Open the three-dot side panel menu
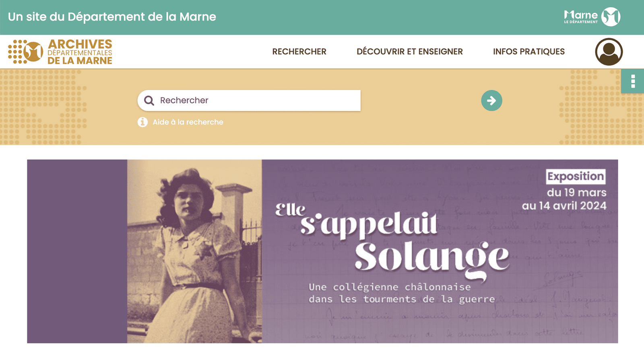The image size is (644, 357). [x=633, y=81]
